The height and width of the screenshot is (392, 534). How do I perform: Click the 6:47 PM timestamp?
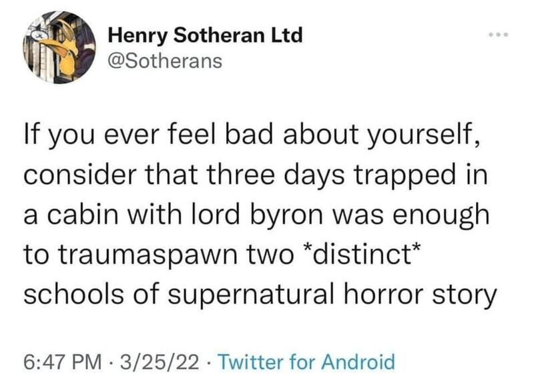pyautogui.click(x=60, y=362)
